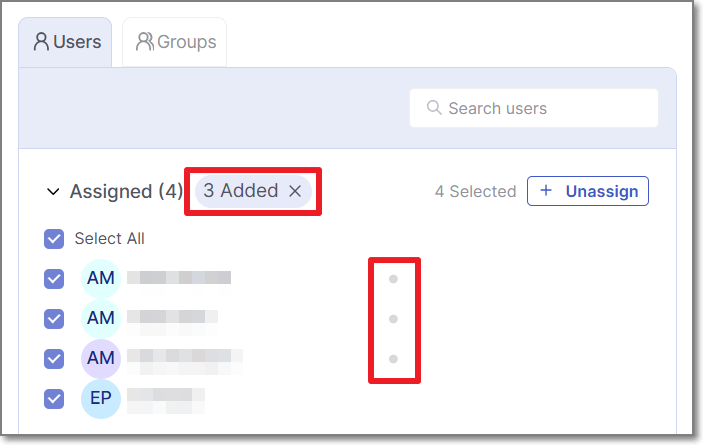This screenshot has height=445, width=703.
Task: Collapse the Assigned section chevron
Action: click(53, 191)
